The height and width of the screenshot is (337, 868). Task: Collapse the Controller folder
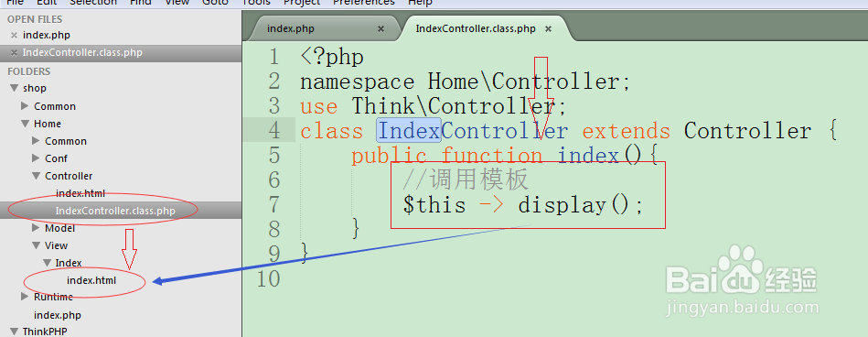click(x=36, y=176)
